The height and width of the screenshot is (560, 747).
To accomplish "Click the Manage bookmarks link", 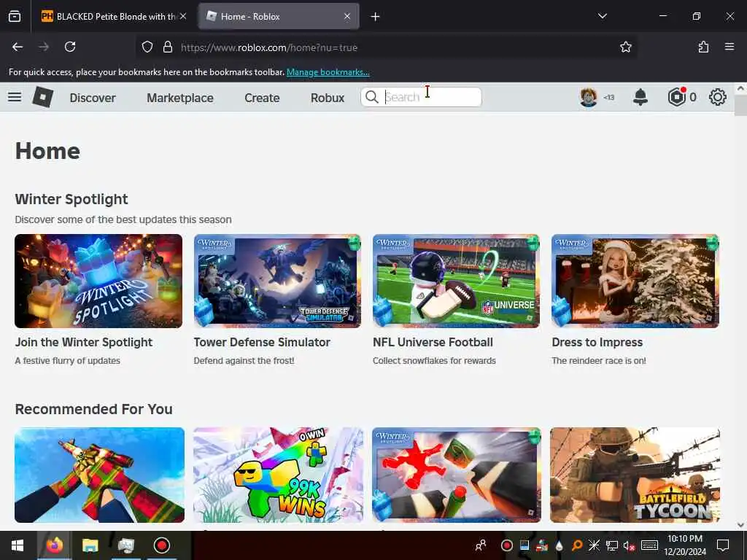I will 328,72.
